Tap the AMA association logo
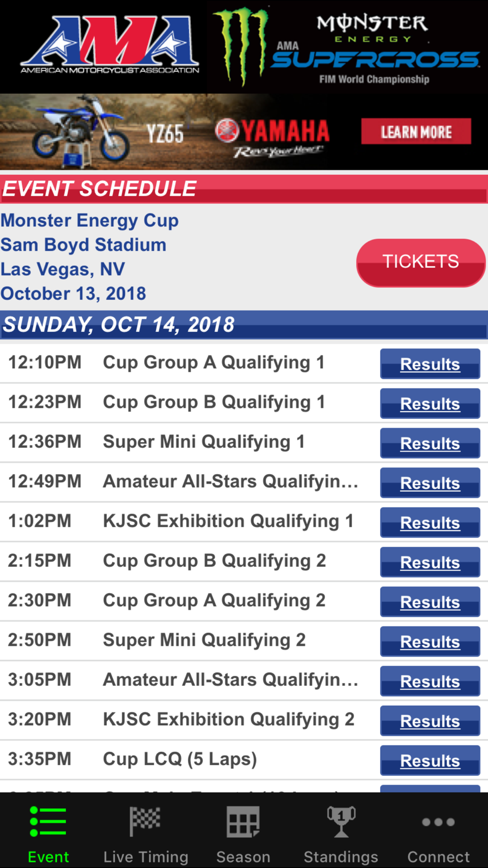This screenshot has height=868, width=488. click(x=110, y=45)
